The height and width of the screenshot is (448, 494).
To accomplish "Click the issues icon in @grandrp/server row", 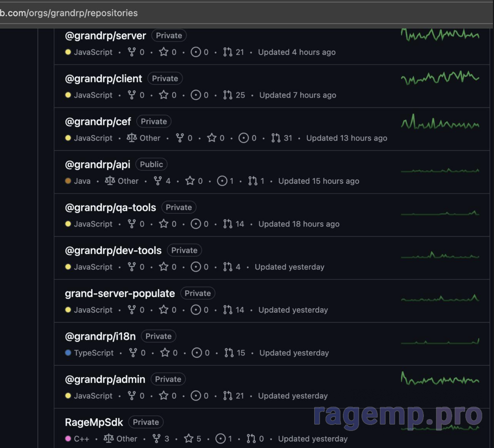I will tap(196, 52).
